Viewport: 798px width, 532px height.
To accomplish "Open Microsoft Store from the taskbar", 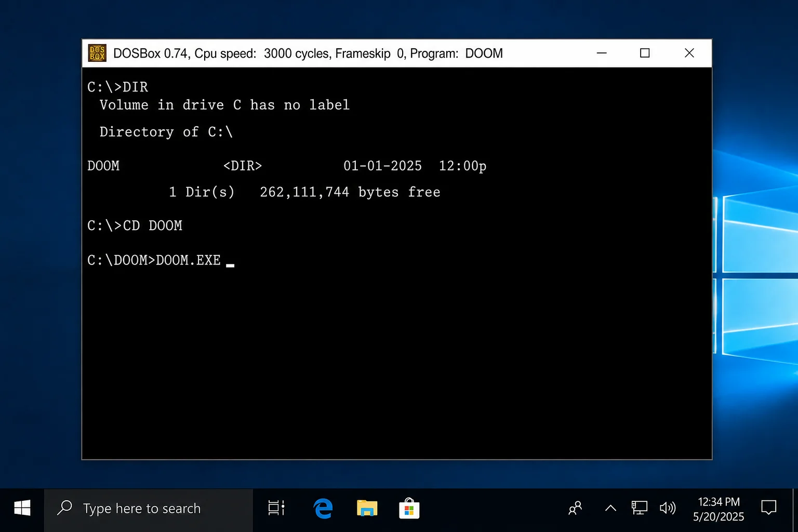I will coord(409,508).
